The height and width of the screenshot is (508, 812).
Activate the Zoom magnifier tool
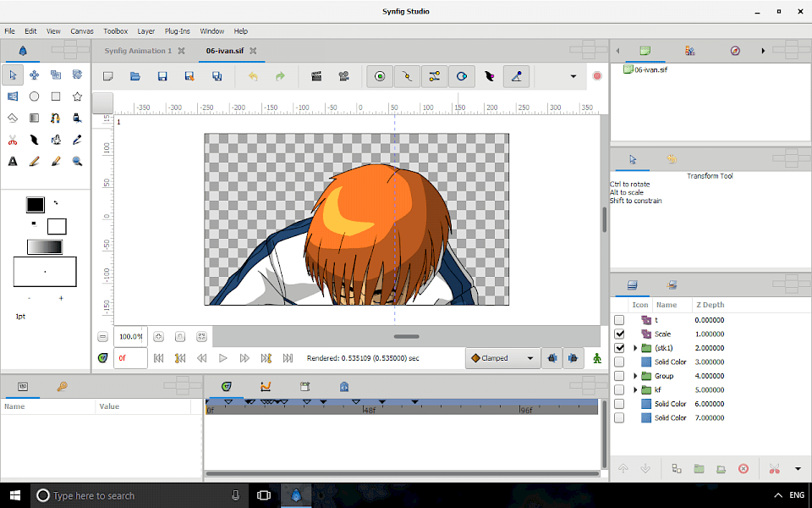pos(77,161)
